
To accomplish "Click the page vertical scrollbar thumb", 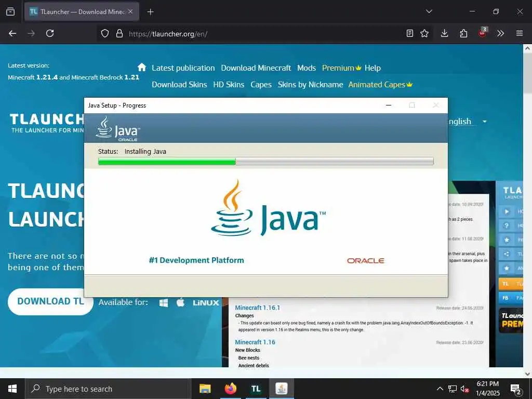I will click(527, 73).
